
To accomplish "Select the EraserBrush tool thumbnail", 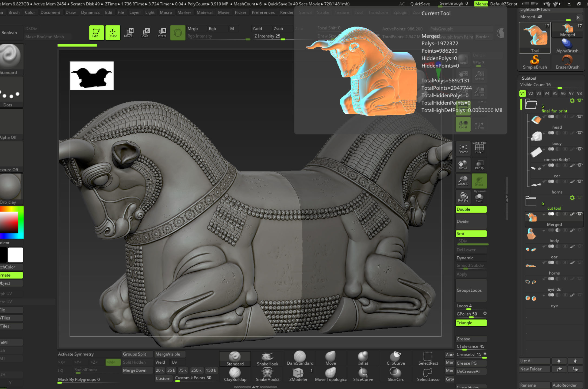I will pyautogui.click(x=567, y=62).
